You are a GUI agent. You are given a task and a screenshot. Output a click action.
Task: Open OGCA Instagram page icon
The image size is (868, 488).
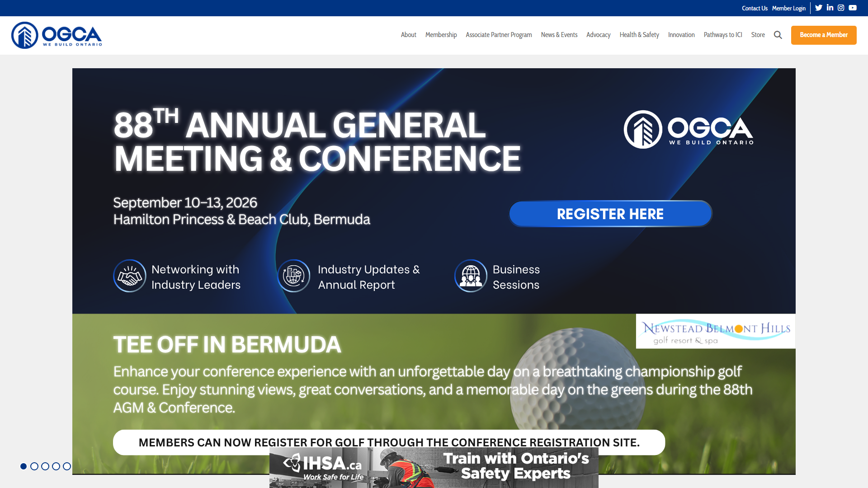tap(841, 8)
